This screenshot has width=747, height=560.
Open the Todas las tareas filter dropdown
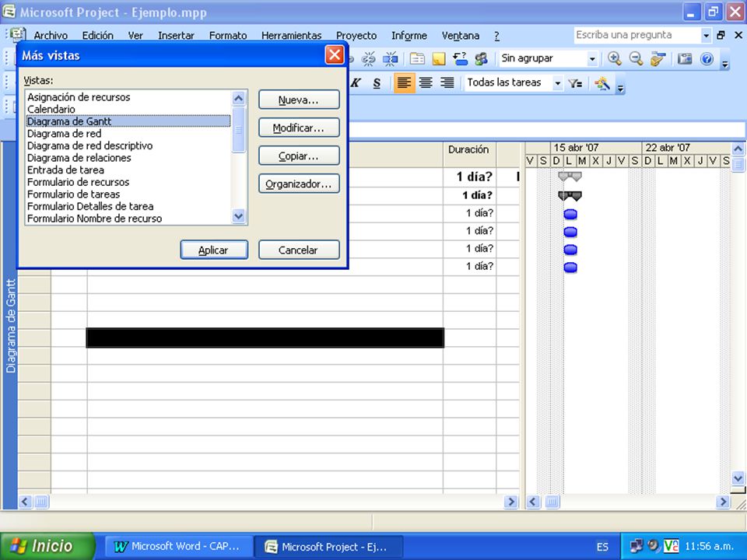(557, 83)
